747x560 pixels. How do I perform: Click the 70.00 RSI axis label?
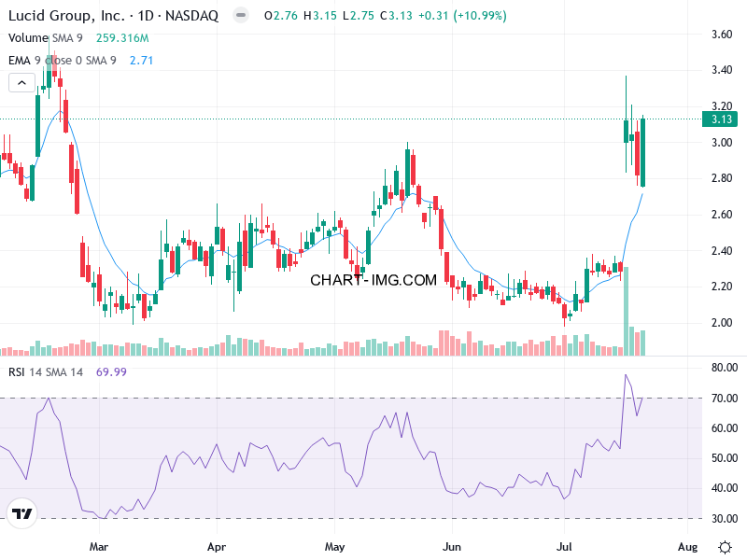(725, 399)
